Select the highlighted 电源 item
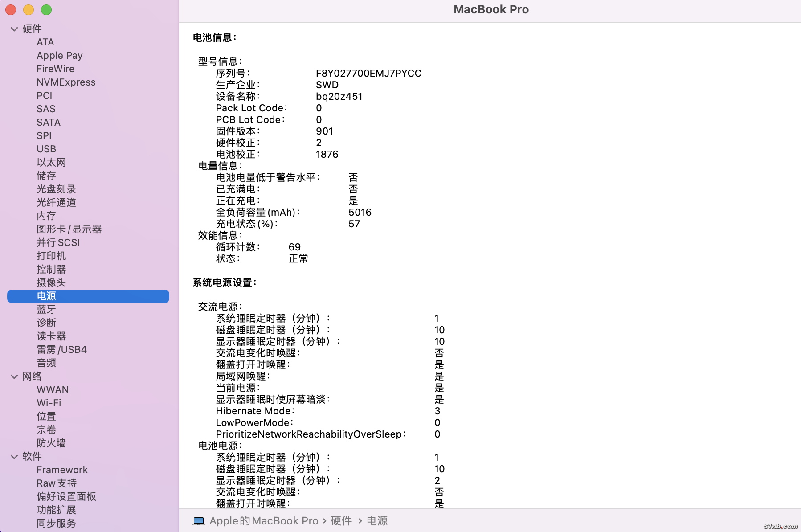 click(88, 296)
